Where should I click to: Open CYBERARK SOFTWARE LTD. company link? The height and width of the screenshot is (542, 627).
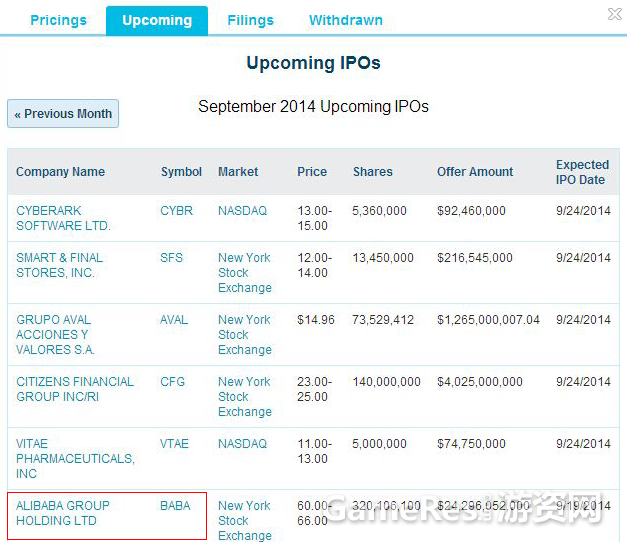[63, 218]
